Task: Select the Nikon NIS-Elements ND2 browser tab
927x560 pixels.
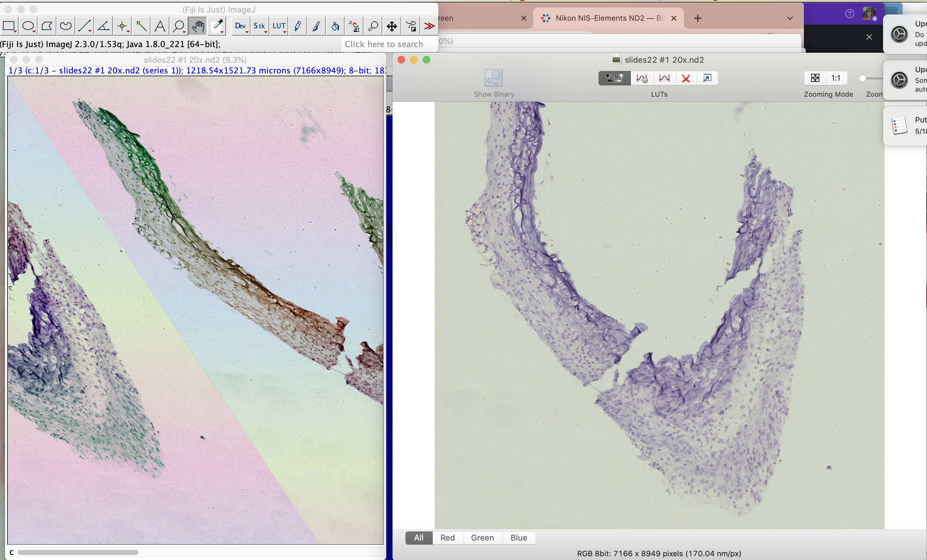Action: 606,18
